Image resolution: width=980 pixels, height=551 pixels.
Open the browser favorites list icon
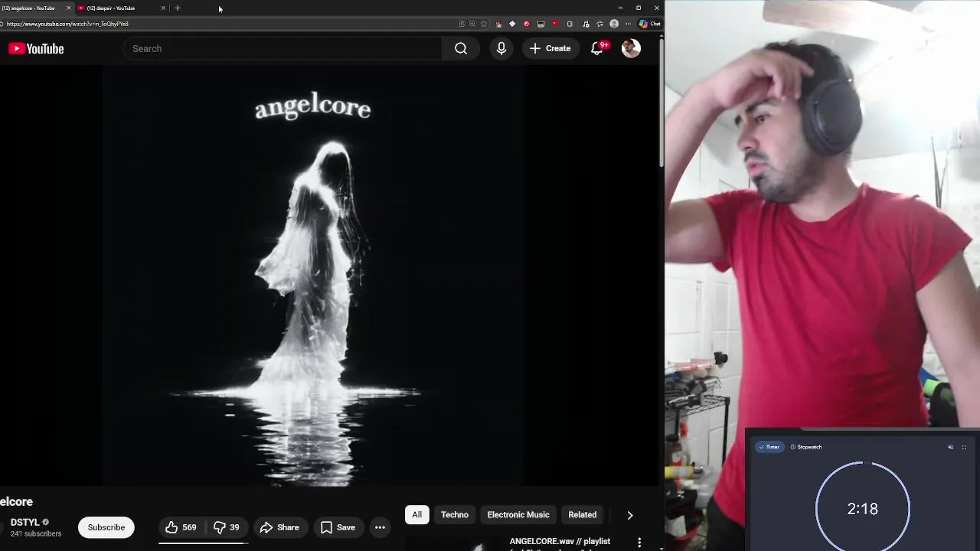click(x=599, y=24)
